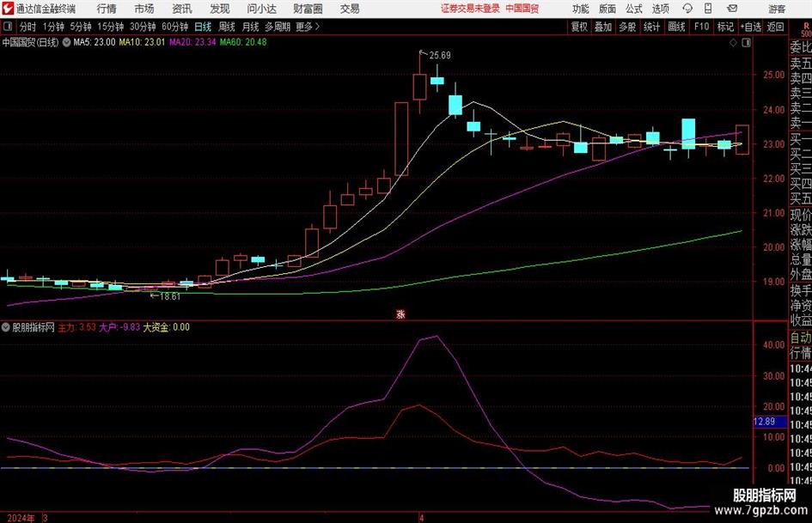Click the customer service headset icon

pos(687,9)
